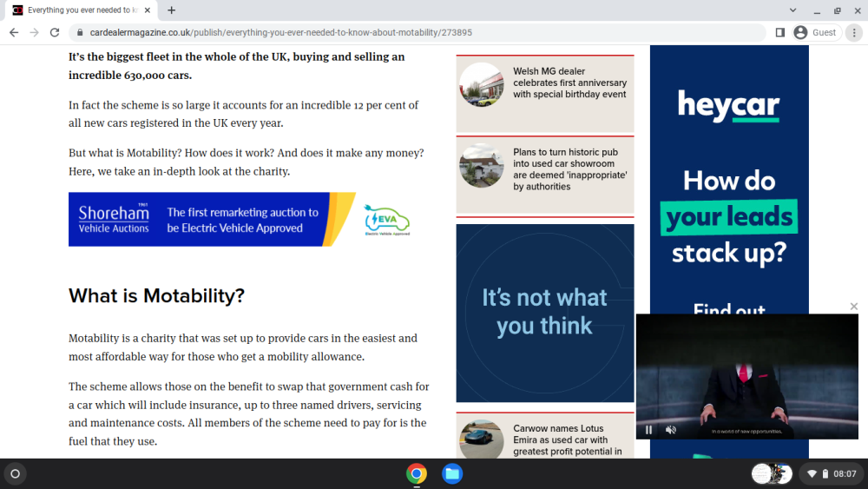Close the 'Everything you ever needed' tab
The width and height of the screenshot is (868, 489).
(148, 10)
